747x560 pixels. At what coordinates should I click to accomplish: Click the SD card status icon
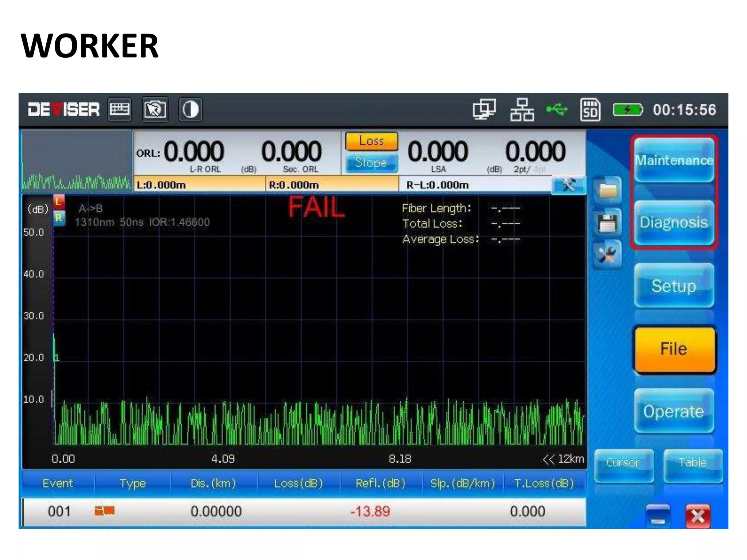(x=590, y=109)
